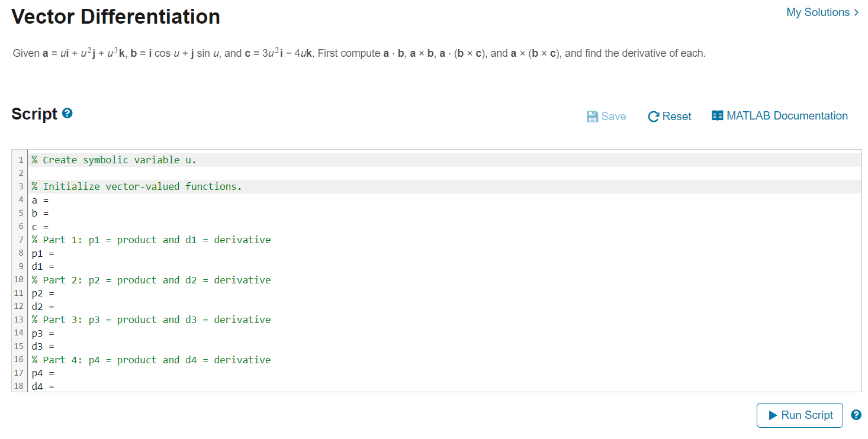Click the Vector Differentiation heading
Screen dimensions: 868x439
point(115,16)
